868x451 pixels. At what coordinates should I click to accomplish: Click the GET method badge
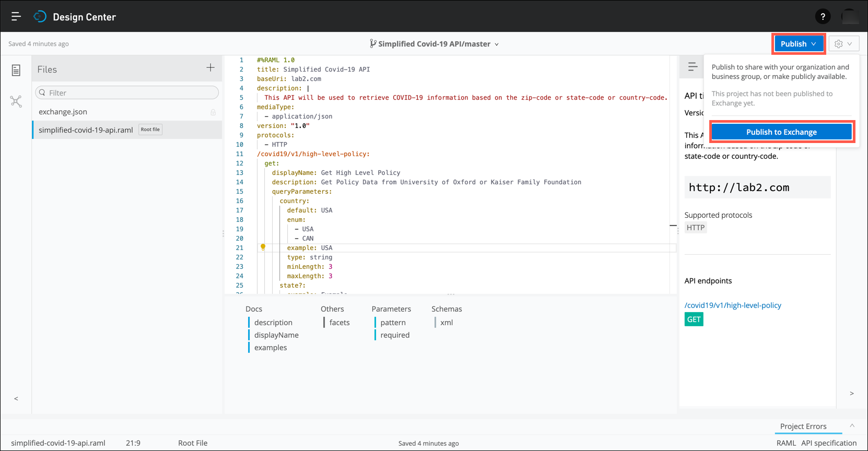pyautogui.click(x=694, y=319)
